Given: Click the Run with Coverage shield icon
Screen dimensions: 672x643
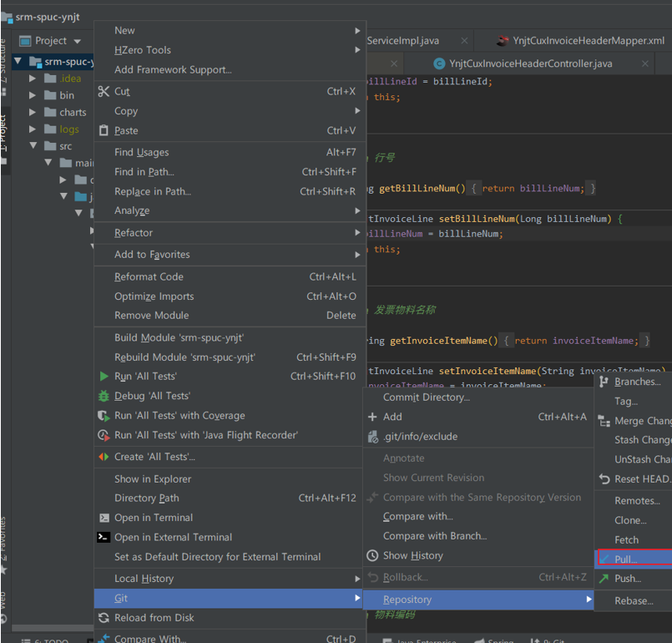Looking at the screenshot, I should (x=104, y=416).
